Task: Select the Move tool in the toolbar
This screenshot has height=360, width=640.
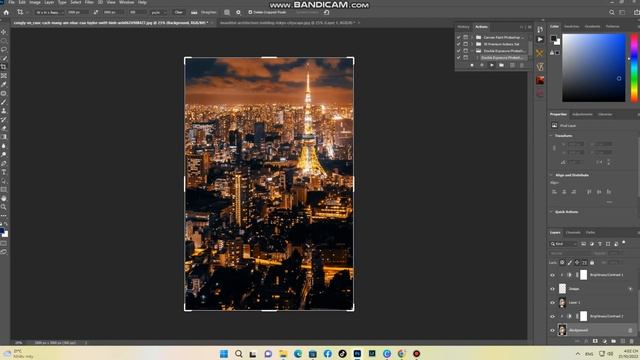Action: coord(4,32)
